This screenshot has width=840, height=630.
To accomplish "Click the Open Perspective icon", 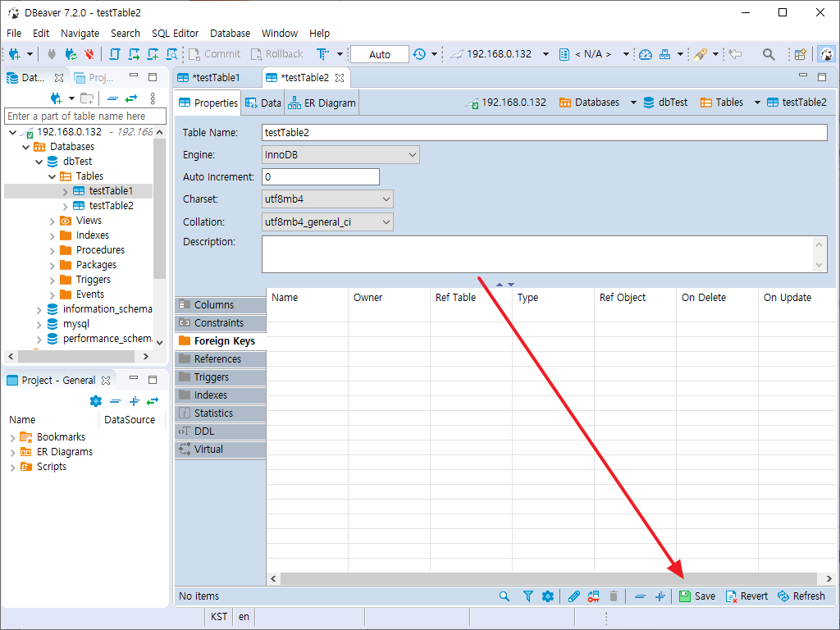I will point(801,54).
